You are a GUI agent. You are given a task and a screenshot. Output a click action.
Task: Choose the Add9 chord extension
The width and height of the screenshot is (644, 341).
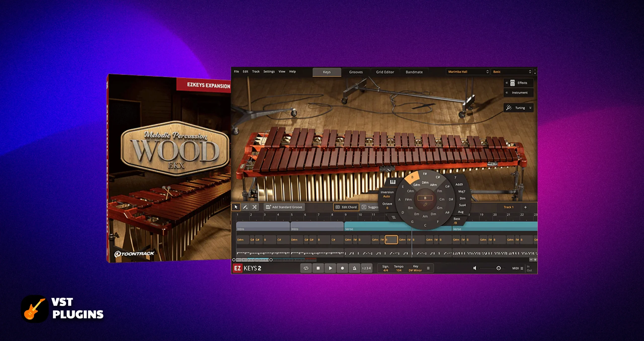(459, 184)
